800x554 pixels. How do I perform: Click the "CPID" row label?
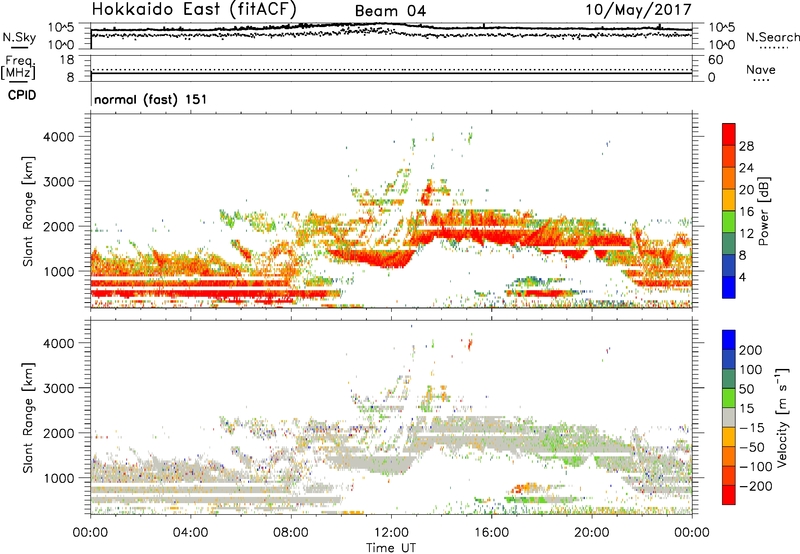click(22, 95)
